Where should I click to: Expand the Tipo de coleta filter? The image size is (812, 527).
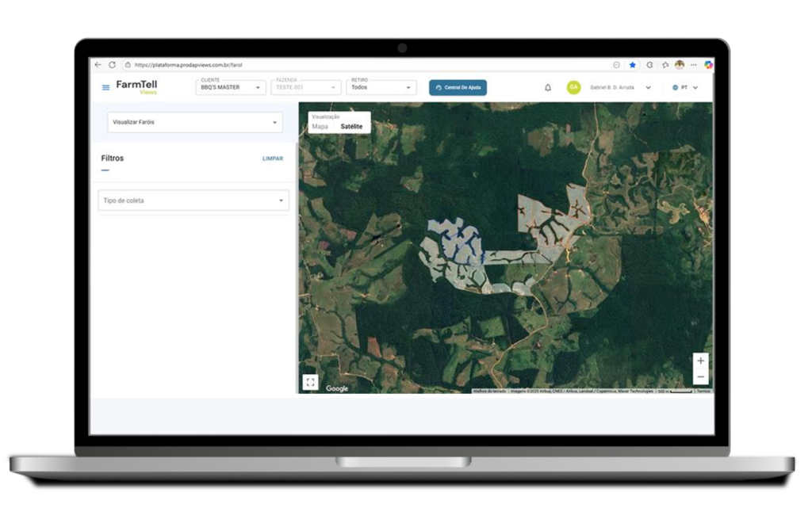pyautogui.click(x=193, y=200)
